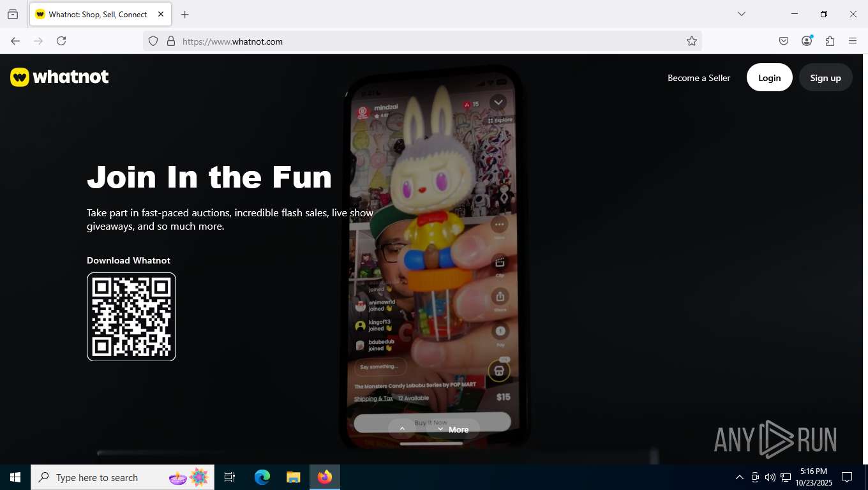Screen dimensions: 868x490
Task: Open the tracking protection shield icon
Action: pyautogui.click(x=153, y=41)
